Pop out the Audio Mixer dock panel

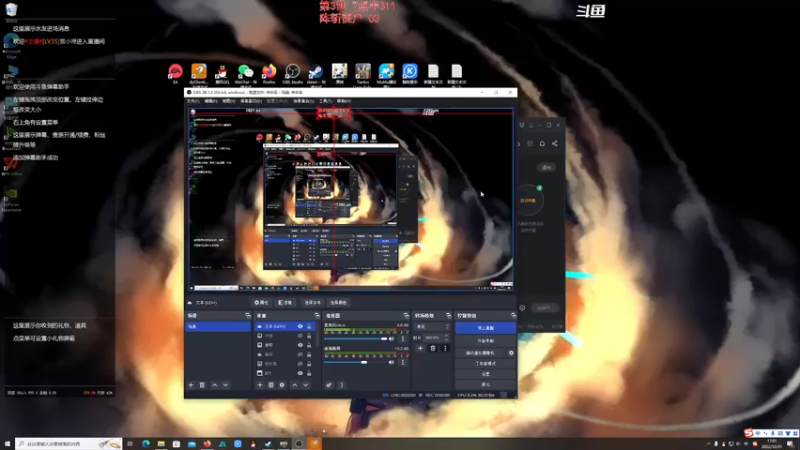pos(406,316)
